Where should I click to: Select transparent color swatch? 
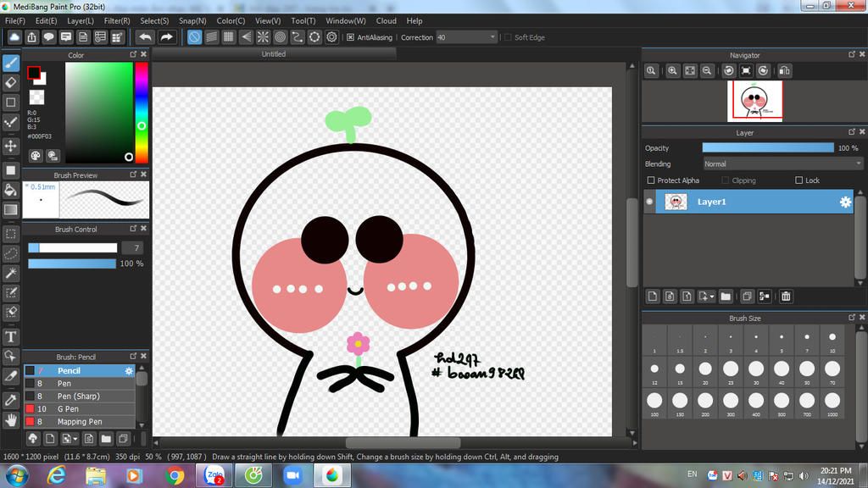click(36, 97)
